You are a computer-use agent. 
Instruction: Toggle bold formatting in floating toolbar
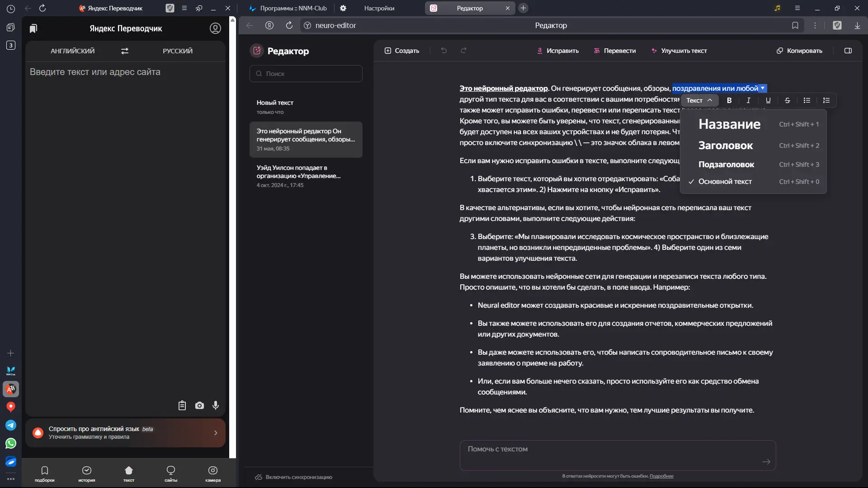coord(729,100)
